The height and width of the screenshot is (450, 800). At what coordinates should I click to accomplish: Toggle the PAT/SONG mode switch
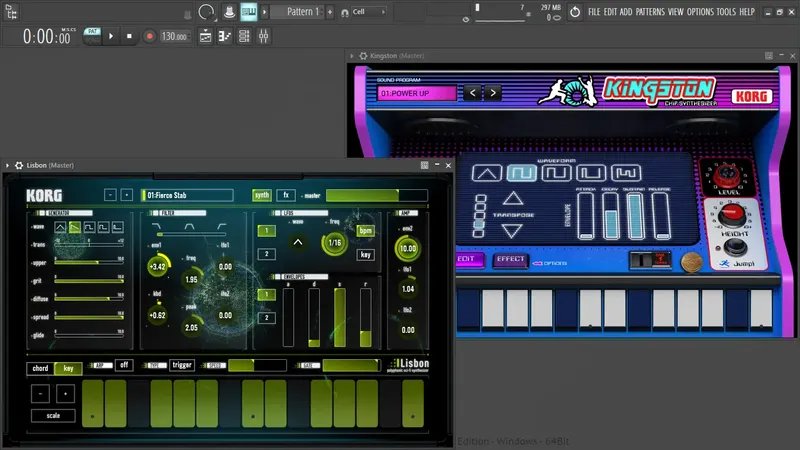click(x=92, y=36)
